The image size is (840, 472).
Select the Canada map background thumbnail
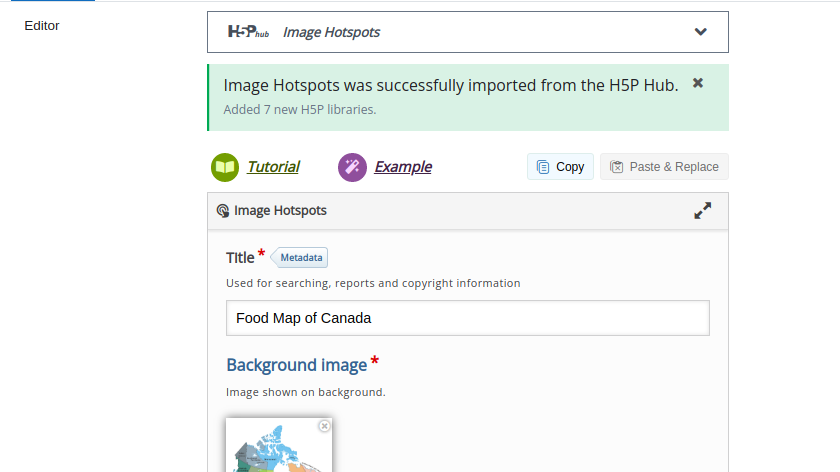[279, 447]
